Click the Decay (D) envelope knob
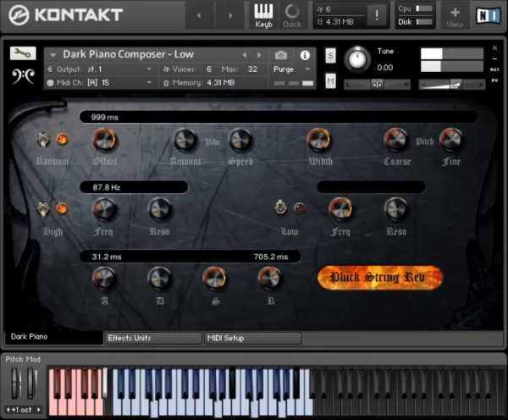This screenshot has width=508, height=420. (x=159, y=279)
